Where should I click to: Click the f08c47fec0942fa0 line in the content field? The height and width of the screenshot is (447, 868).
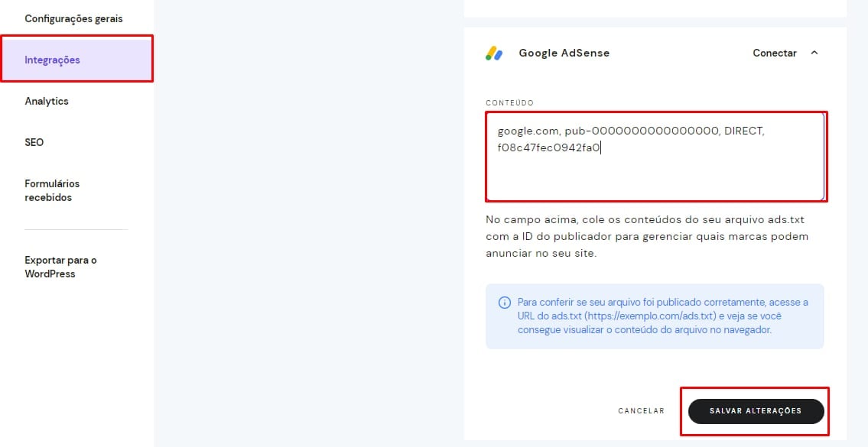548,148
